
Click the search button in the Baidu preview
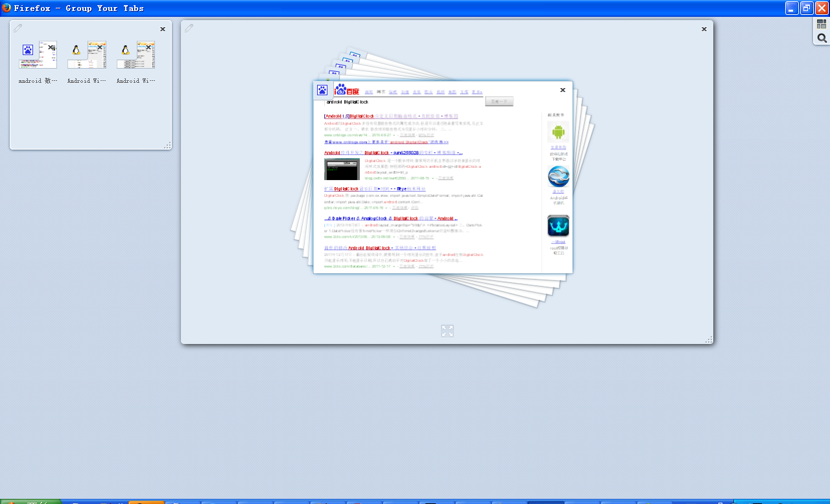(x=499, y=102)
